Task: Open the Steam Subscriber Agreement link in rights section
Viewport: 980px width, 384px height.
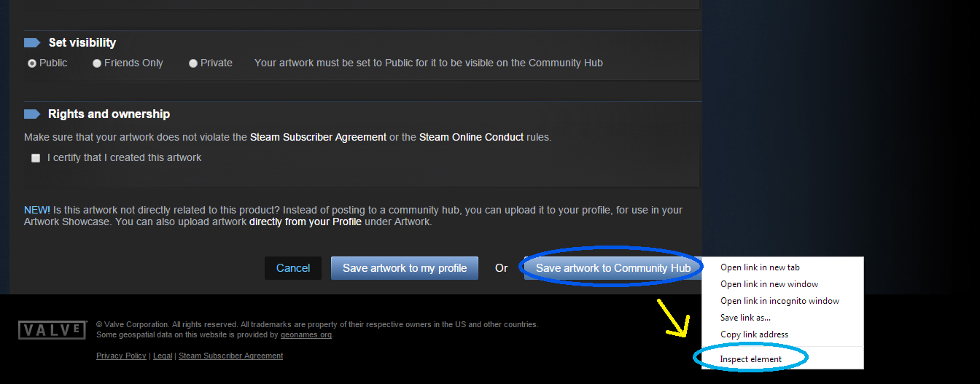Action: click(318, 137)
